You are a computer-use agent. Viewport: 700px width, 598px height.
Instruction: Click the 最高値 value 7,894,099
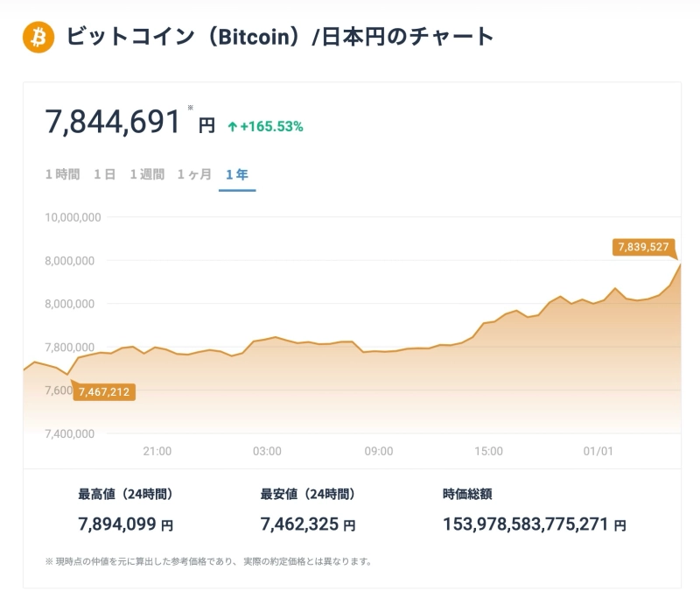point(117,524)
